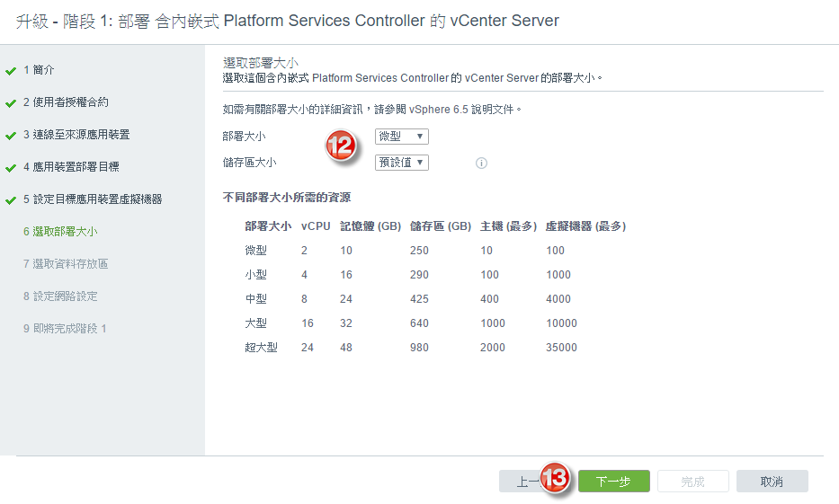
Task: Click hosts value 2000 for 超大型
Action: [492, 348]
